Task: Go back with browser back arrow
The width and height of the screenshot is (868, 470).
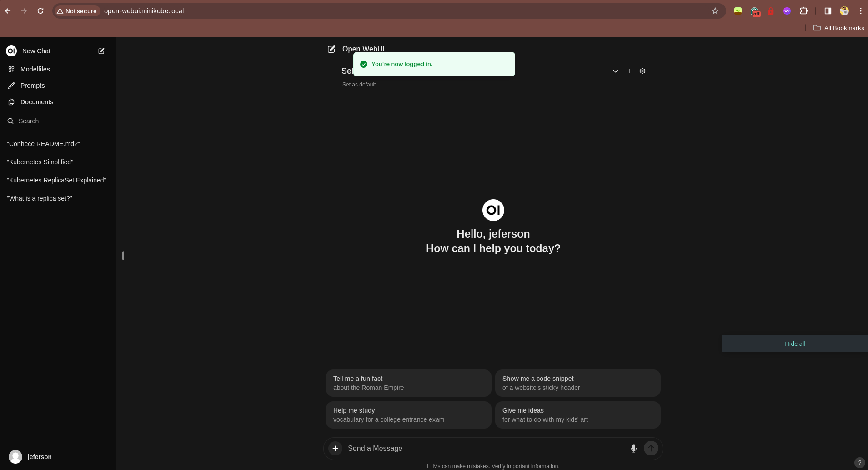Action: pyautogui.click(x=8, y=11)
